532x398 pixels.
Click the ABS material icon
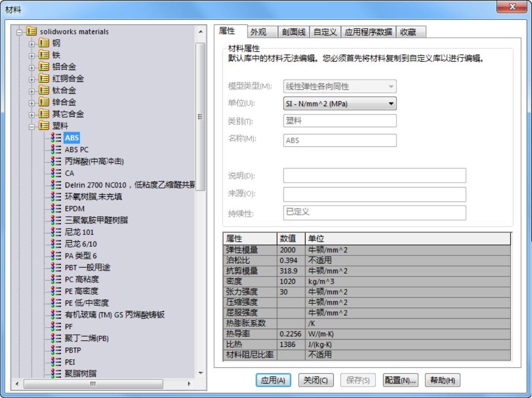click(x=56, y=138)
